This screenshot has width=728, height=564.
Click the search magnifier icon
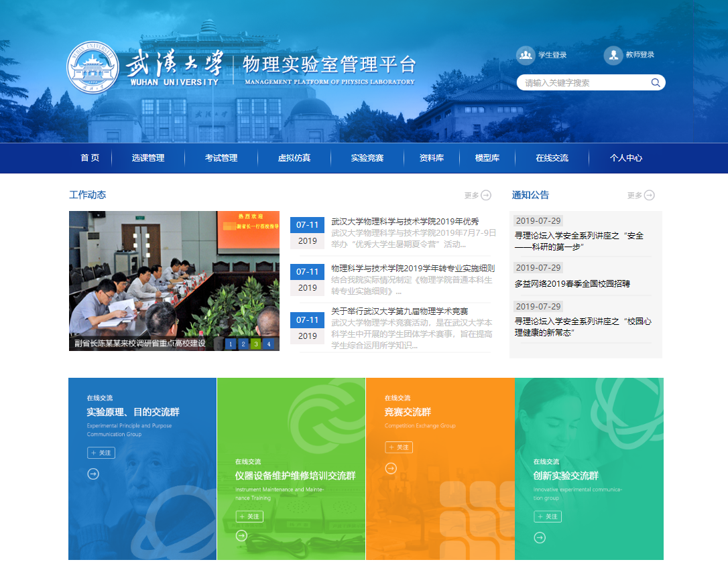click(655, 83)
